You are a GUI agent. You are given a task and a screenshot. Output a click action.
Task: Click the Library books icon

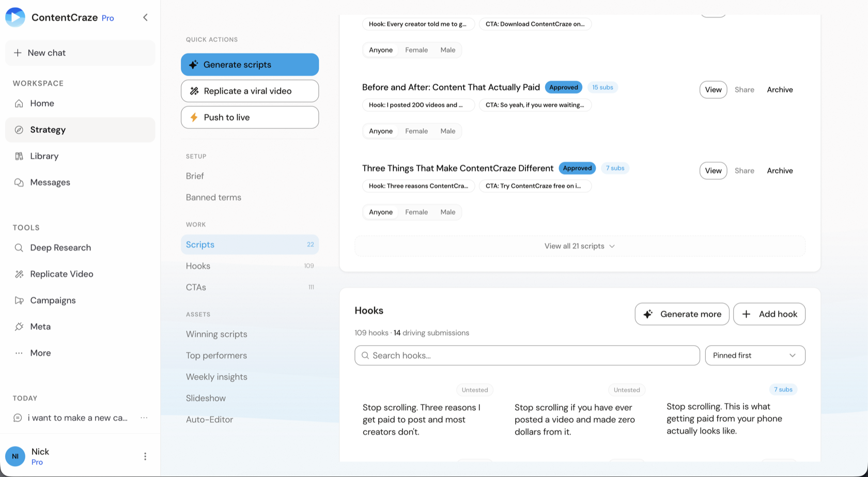[19, 156]
